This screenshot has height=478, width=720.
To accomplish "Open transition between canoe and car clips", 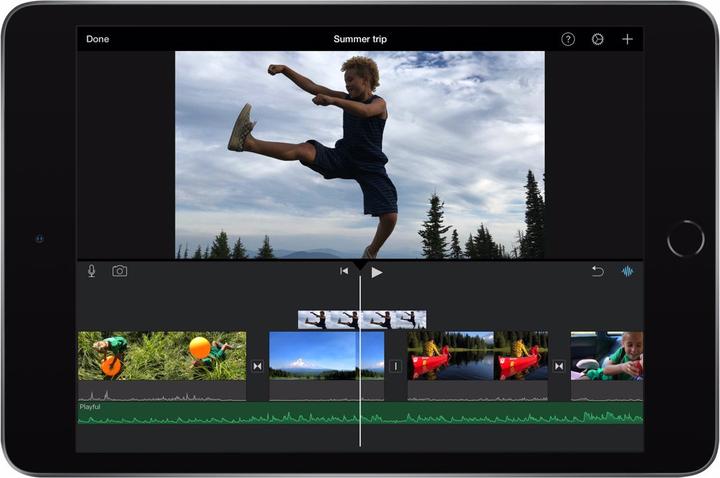I will click(x=559, y=366).
